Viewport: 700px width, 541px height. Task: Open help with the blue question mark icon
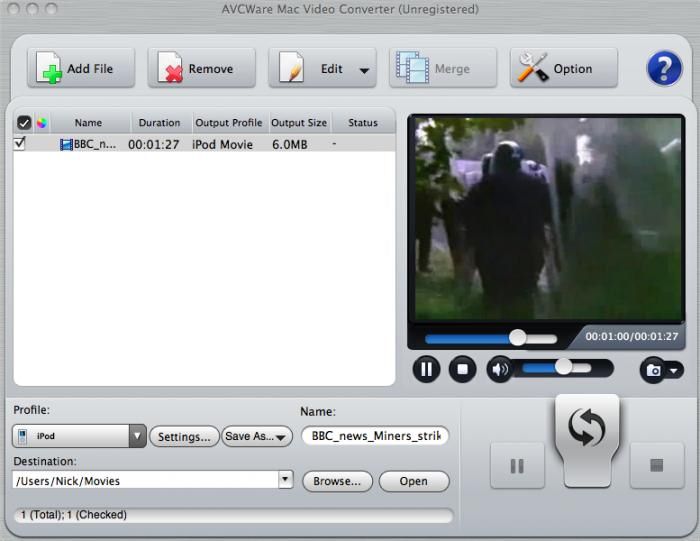(664, 68)
